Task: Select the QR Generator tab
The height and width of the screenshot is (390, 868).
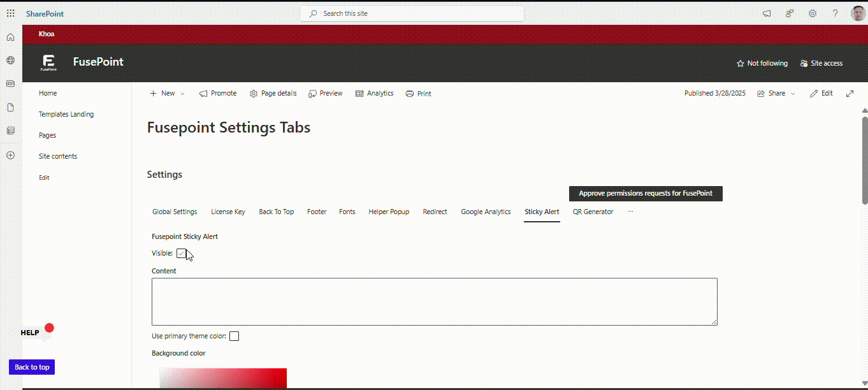Action: click(593, 212)
